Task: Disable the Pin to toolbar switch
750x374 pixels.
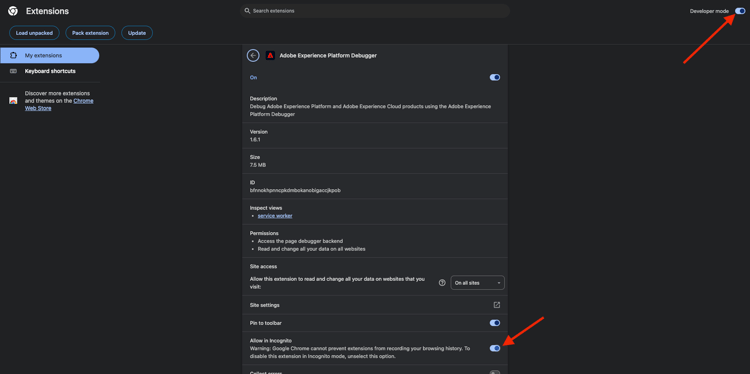Action: 495,323
